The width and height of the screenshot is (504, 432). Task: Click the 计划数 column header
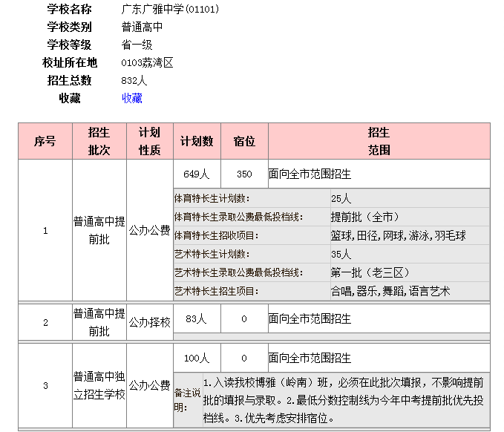(x=197, y=141)
